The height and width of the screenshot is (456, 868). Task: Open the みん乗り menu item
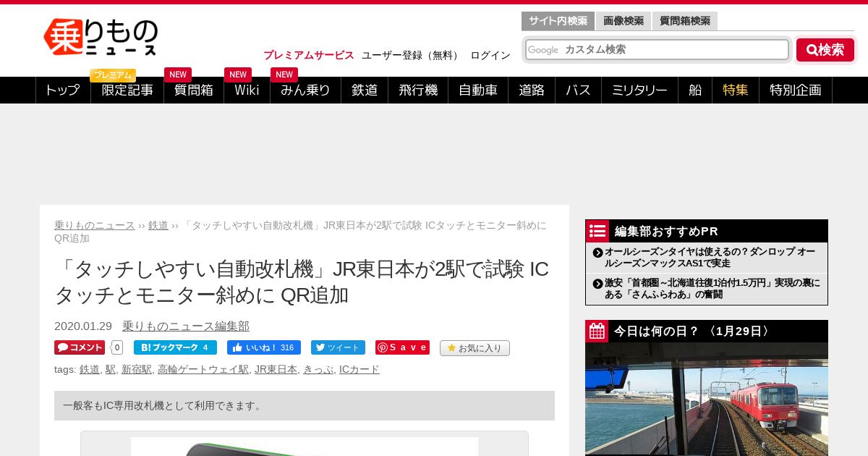pos(305,90)
